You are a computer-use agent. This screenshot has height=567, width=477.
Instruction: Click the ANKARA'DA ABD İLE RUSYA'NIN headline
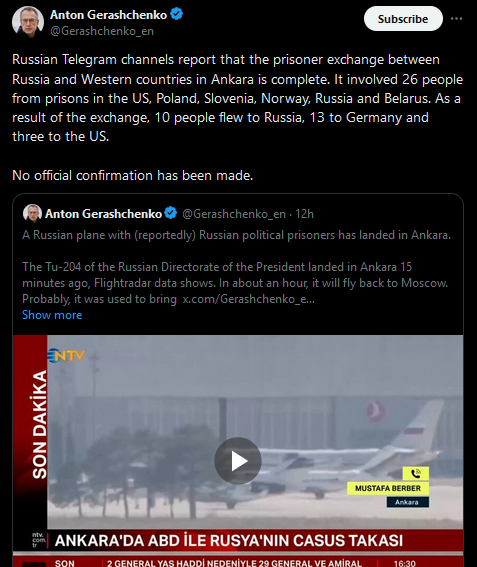click(229, 541)
